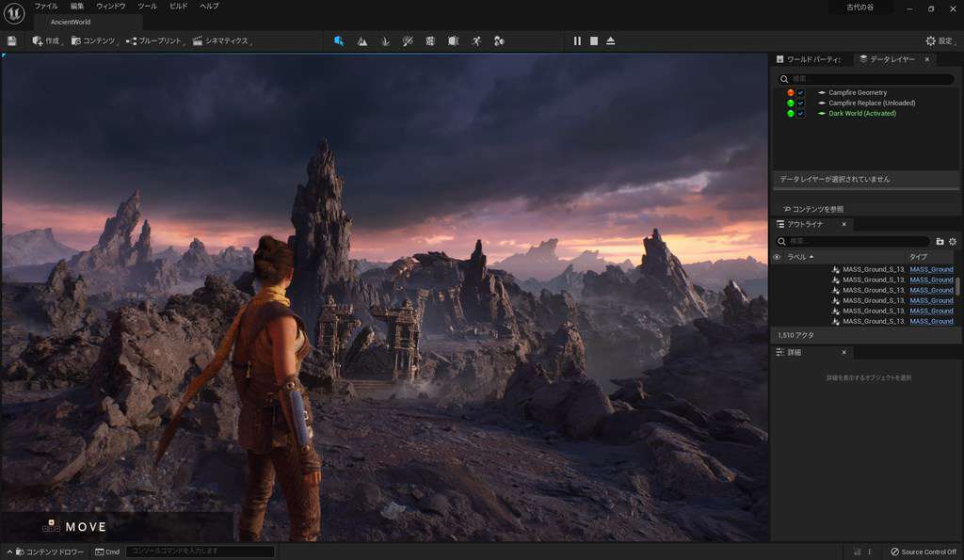Save the level with the floppy disk icon
The height and width of the screenshot is (560, 964).
pos(11,41)
